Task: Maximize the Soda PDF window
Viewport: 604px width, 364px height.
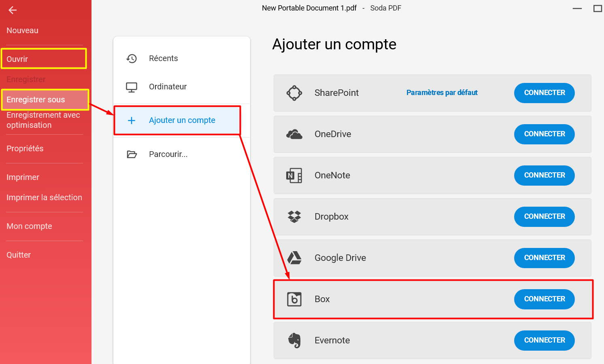Action: coord(598,8)
